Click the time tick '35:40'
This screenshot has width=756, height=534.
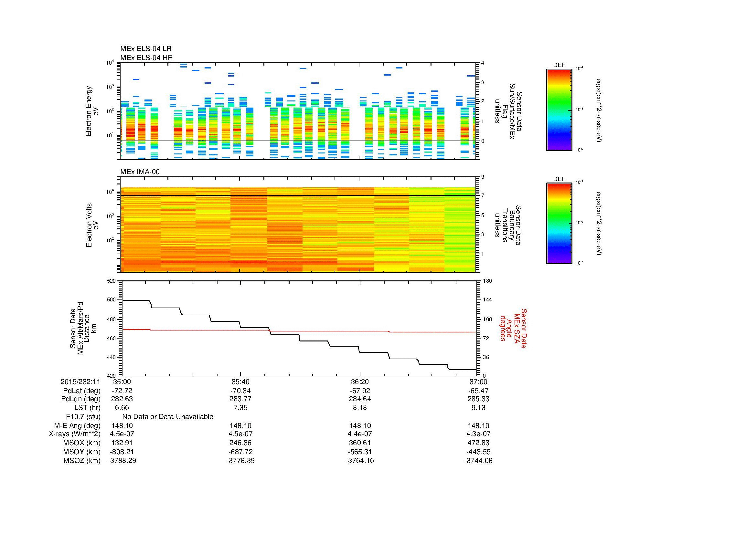coord(241,382)
